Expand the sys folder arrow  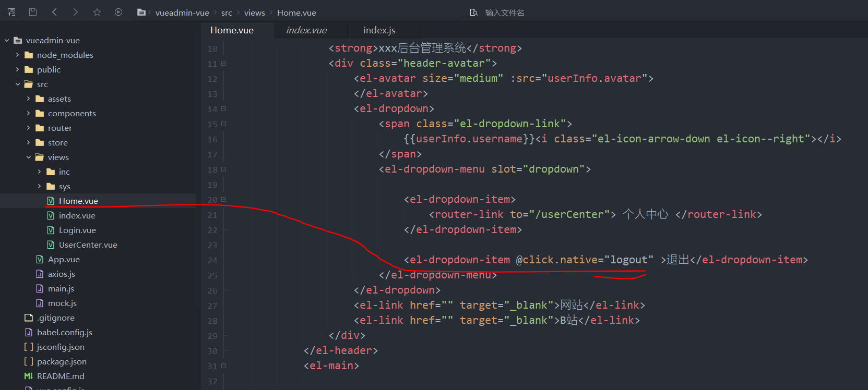click(40, 186)
